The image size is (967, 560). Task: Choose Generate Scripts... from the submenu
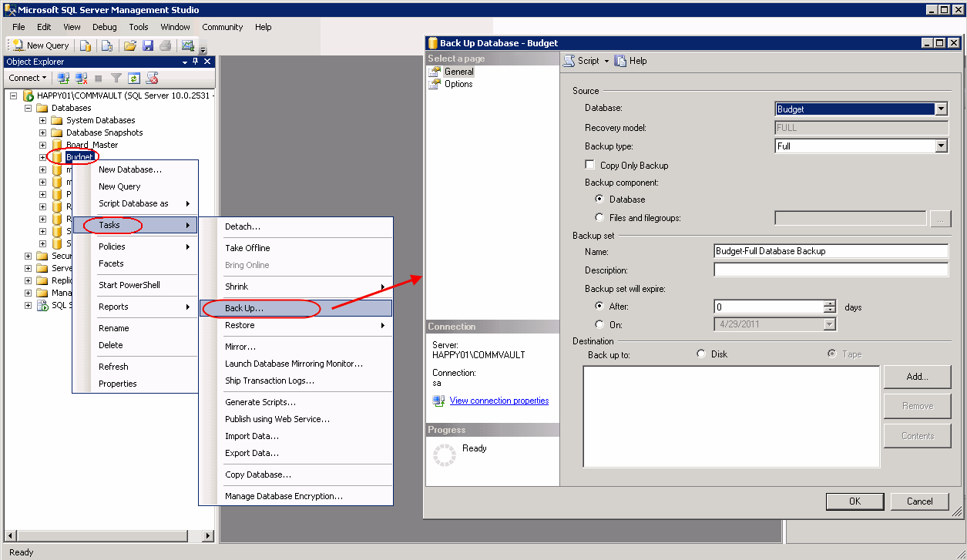[x=296, y=402]
